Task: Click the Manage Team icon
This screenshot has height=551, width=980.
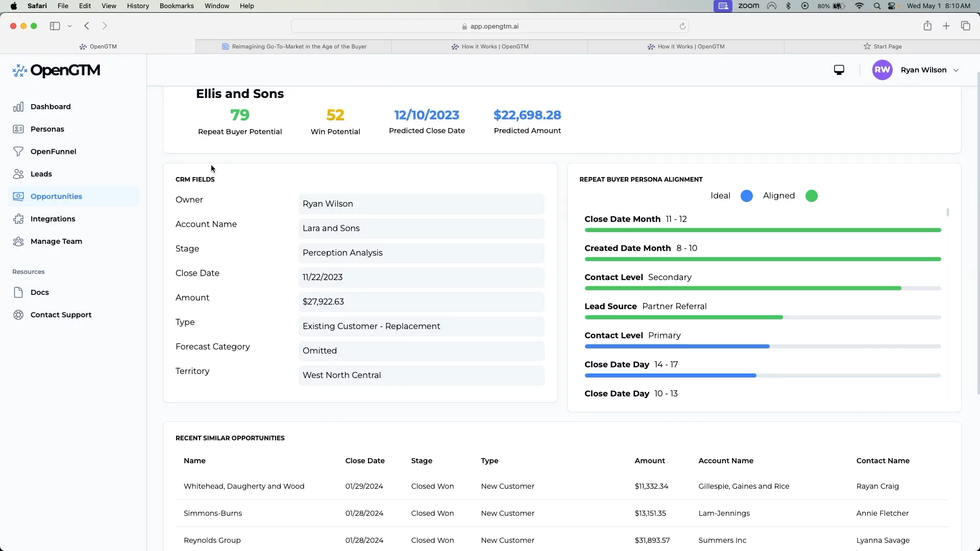Action: [18, 241]
